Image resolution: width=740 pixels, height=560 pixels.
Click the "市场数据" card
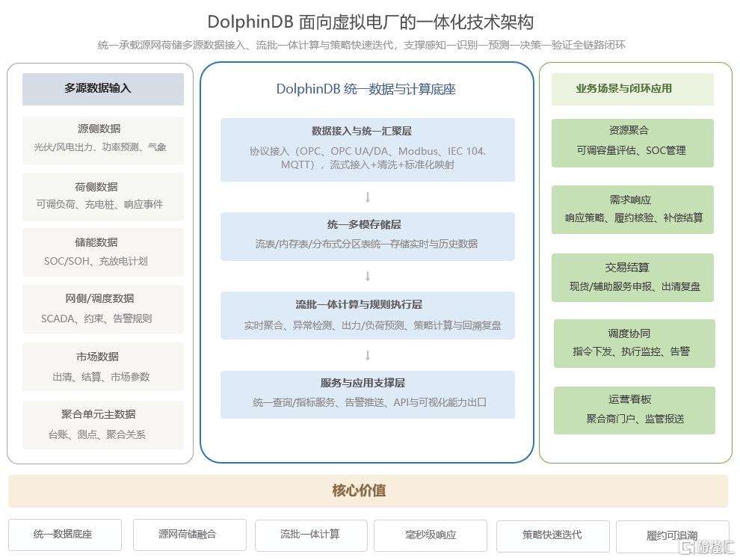pyautogui.click(x=103, y=366)
